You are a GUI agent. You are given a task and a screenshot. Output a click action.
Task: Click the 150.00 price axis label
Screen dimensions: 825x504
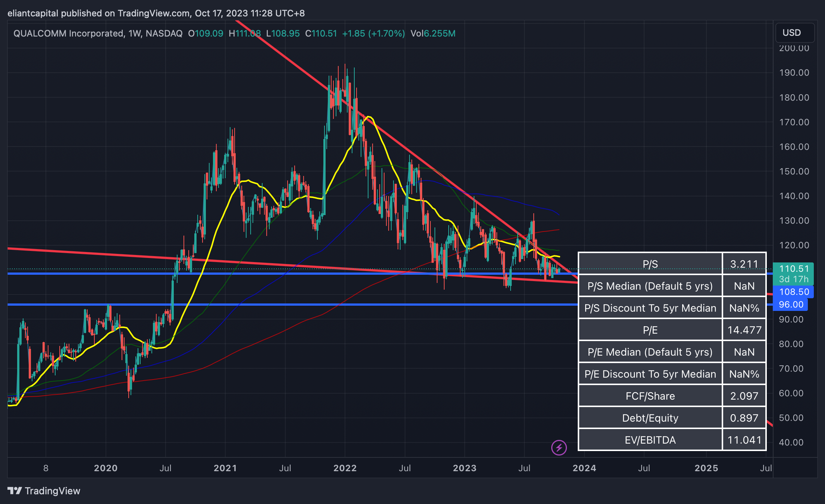(x=794, y=171)
